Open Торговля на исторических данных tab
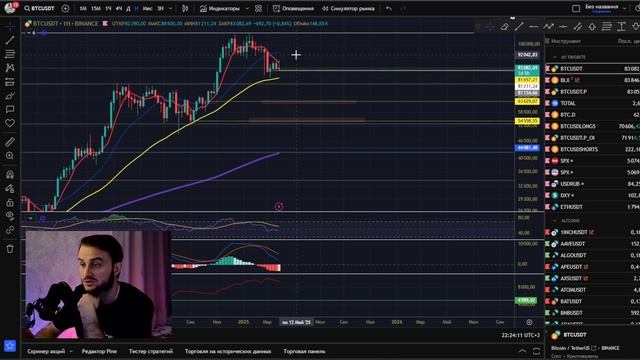640x360 pixels. tap(228, 351)
